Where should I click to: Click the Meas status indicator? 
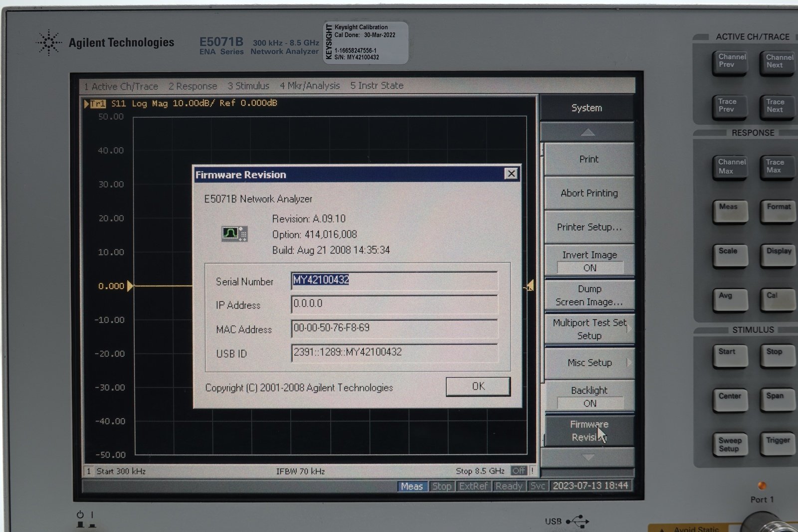[x=412, y=486]
